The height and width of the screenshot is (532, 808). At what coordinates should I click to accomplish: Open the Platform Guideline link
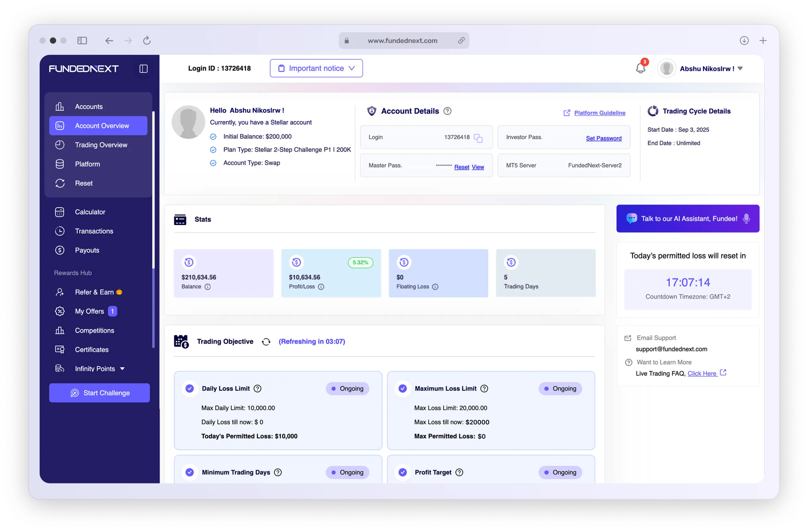coord(600,113)
